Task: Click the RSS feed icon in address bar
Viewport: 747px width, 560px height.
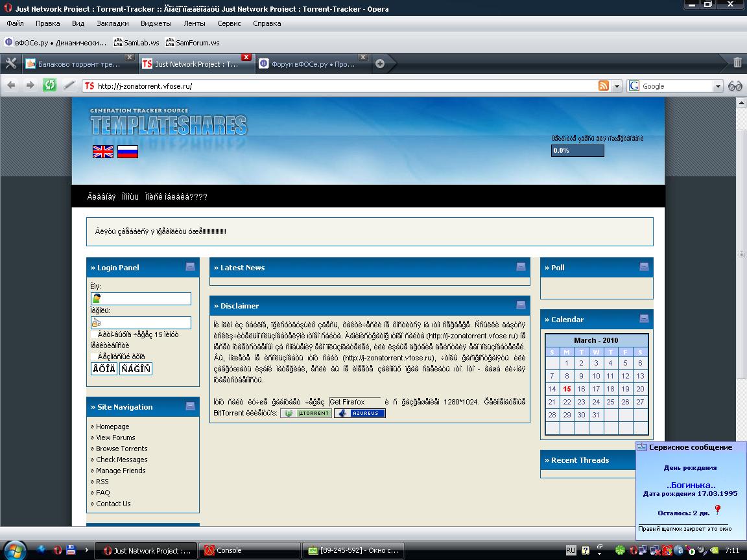Action: coord(603,86)
